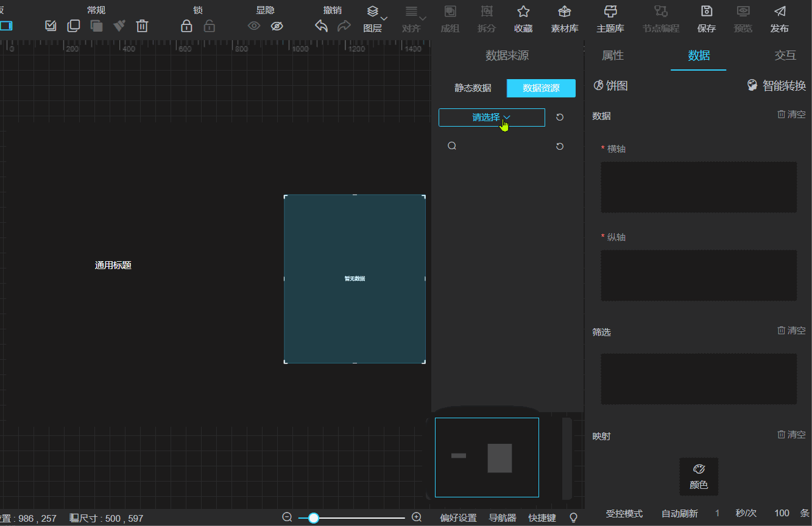Click the 饼图 pie chart type
The image size is (812, 526).
610,86
